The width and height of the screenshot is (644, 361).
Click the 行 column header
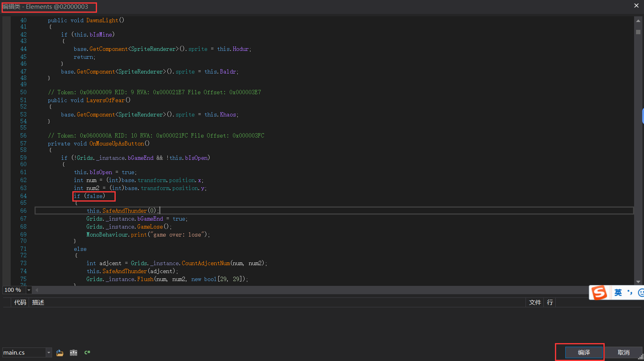(549, 302)
